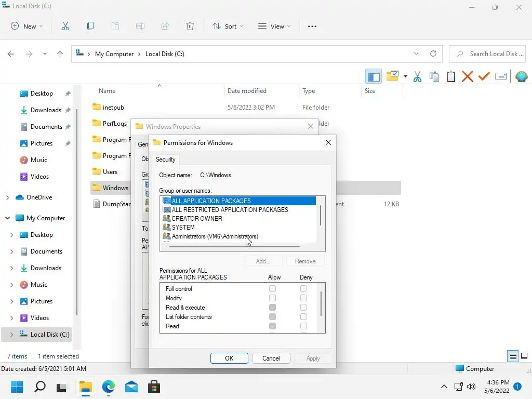The image size is (532, 399).
Task: Collapse My Computer tree node
Action: click(x=7, y=218)
